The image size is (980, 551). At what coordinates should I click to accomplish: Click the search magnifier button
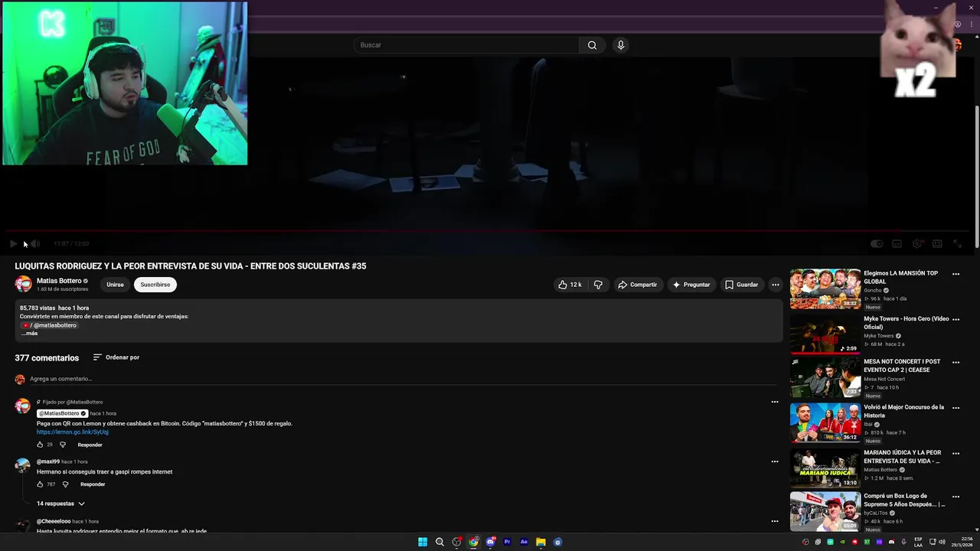(x=592, y=45)
